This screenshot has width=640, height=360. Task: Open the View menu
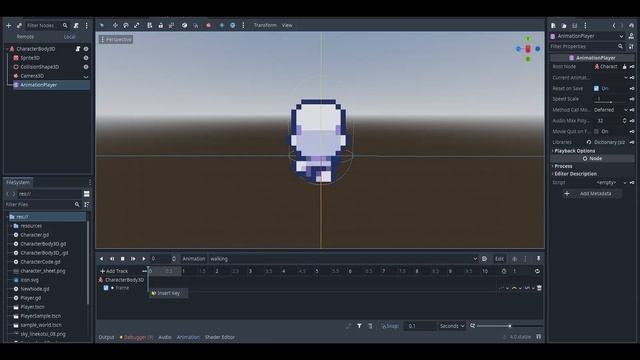tap(287, 25)
